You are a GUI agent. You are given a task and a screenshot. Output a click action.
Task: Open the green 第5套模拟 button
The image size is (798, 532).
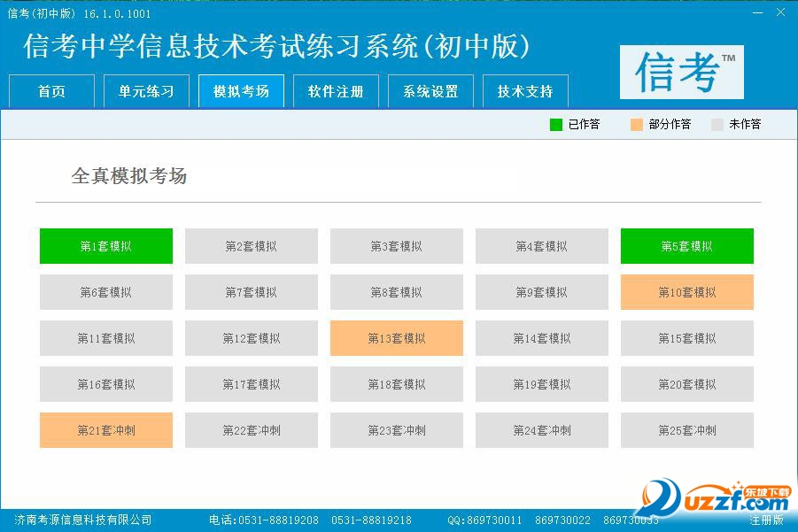(x=687, y=246)
